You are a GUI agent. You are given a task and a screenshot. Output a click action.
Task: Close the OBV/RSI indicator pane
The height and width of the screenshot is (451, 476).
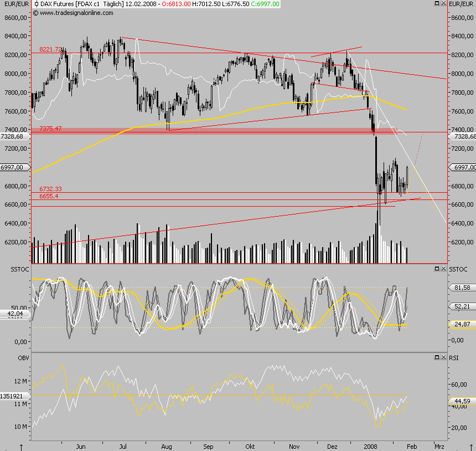(x=443, y=357)
